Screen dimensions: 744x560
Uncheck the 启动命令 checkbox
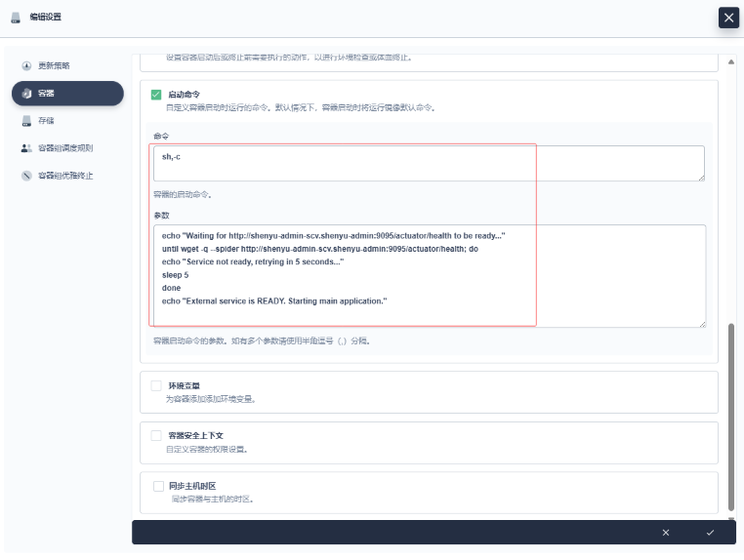[156, 95]
